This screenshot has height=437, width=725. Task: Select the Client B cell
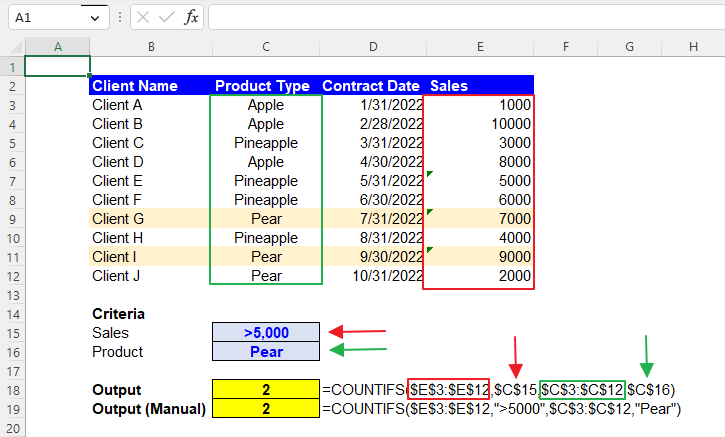pyautogui.click(x=151, y=124)
